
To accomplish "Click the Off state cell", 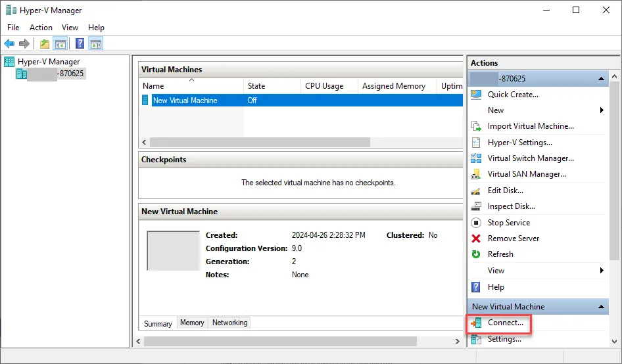I will click(252, 101).
